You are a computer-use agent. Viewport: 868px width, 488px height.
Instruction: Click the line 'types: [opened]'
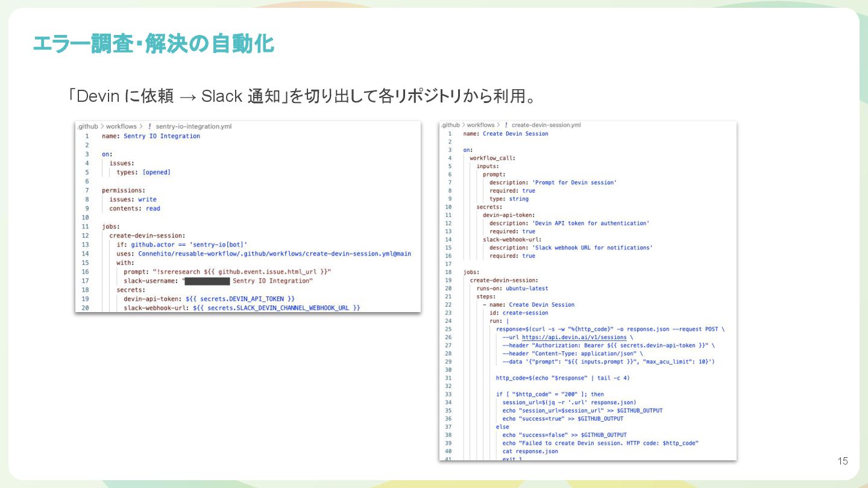click(x=143, y=172)
